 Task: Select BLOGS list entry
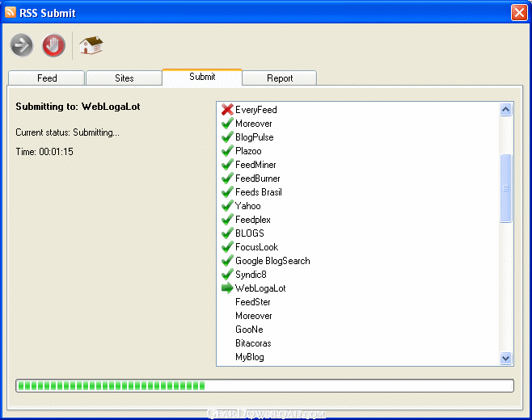(250, 233)
